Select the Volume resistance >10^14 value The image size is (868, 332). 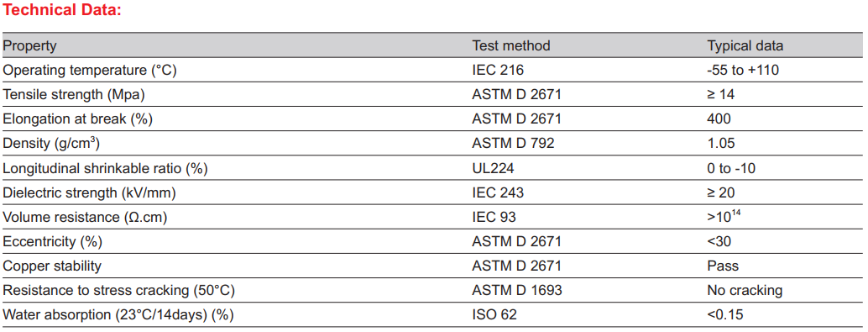click(x=724, y=216)
